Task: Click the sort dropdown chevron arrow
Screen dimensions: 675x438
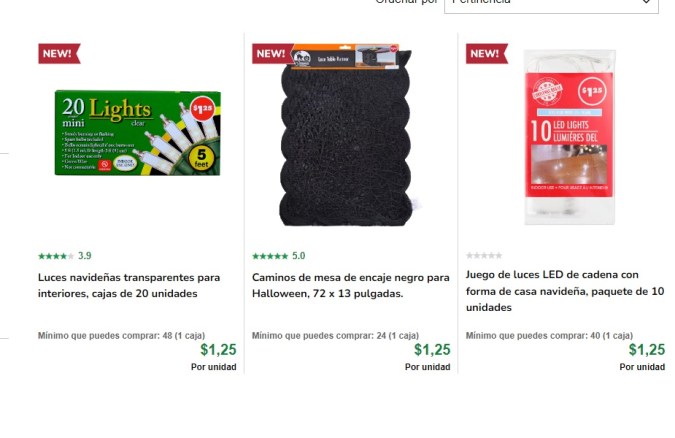Action: tap(646, 2)
